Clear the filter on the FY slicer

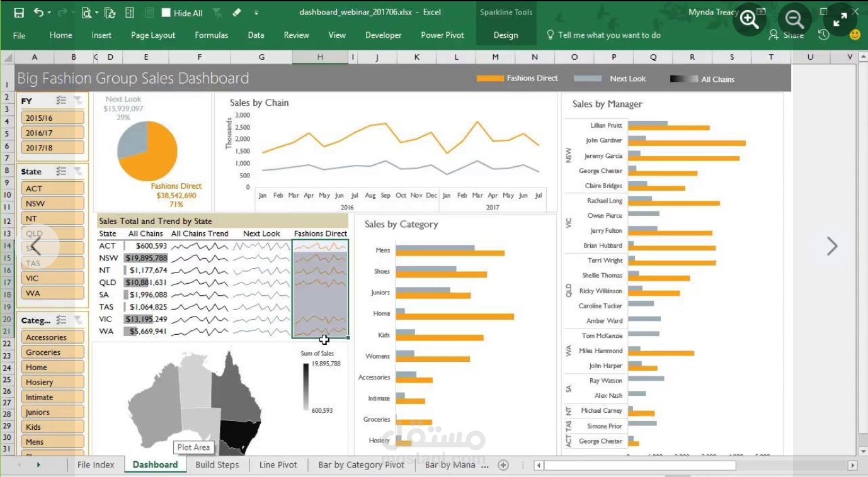point(77,100)
